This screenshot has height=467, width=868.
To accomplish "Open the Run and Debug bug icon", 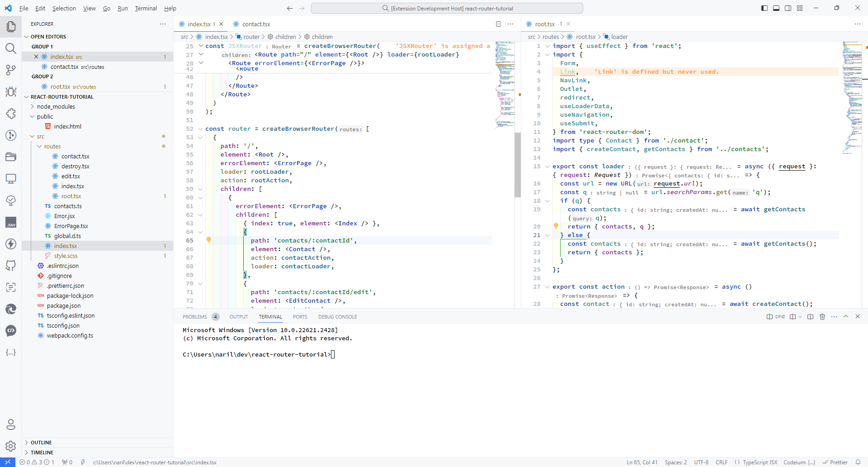I will coord(11,92).
